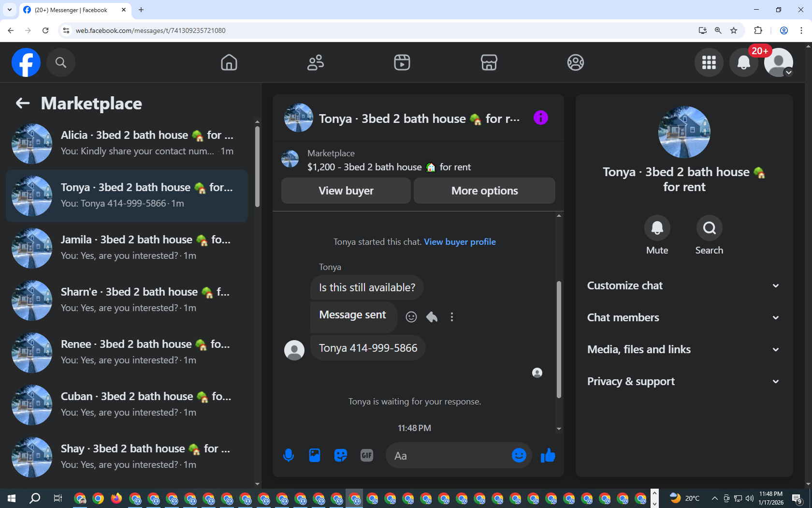The image size is (812, 508).
Task: Open Cuban's marketplace conversation
Action: [127, 405]
